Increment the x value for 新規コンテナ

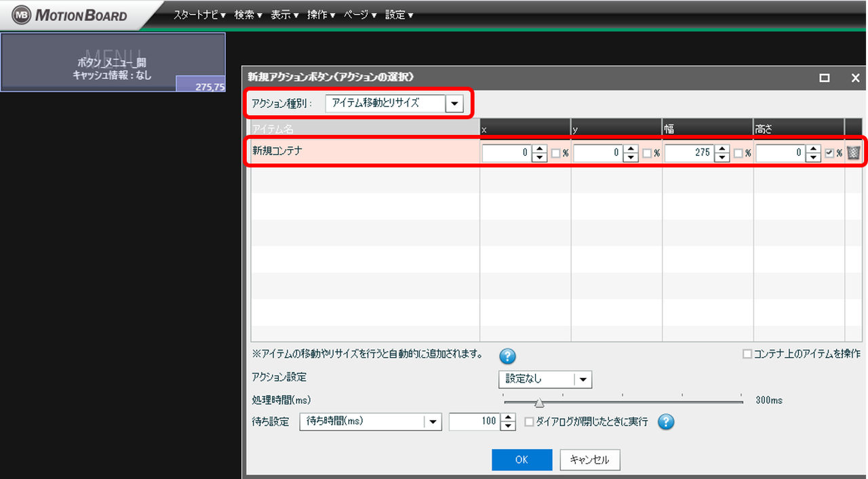[540, 149]
